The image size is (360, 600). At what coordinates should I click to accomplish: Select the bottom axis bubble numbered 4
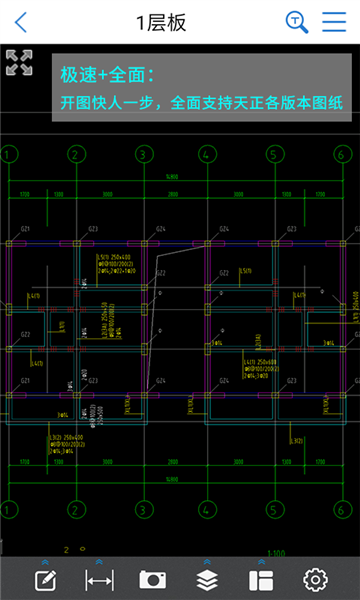pyautogui.click(x=207, y=510)
